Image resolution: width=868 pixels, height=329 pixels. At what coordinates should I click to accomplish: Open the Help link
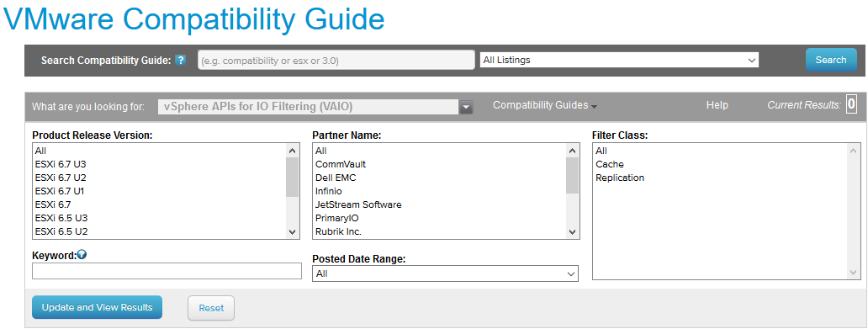tap(717, 105)
